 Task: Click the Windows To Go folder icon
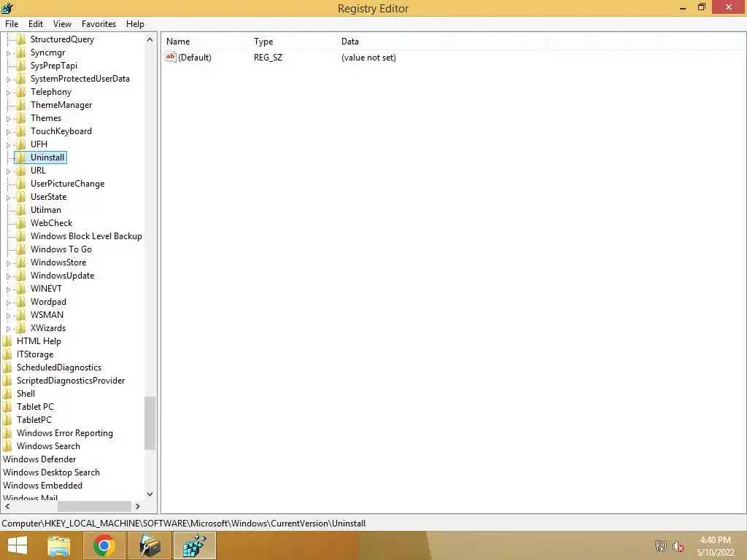21,249
